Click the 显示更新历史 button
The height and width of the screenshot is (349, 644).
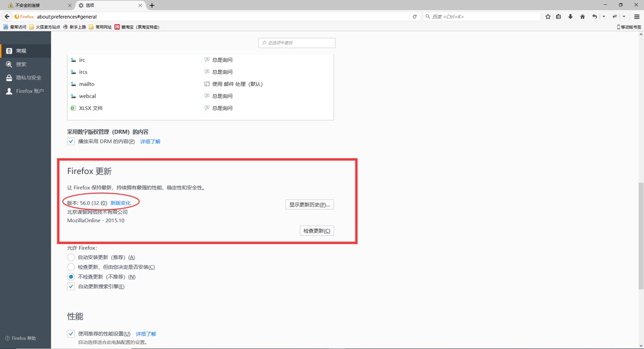[309, 205]
